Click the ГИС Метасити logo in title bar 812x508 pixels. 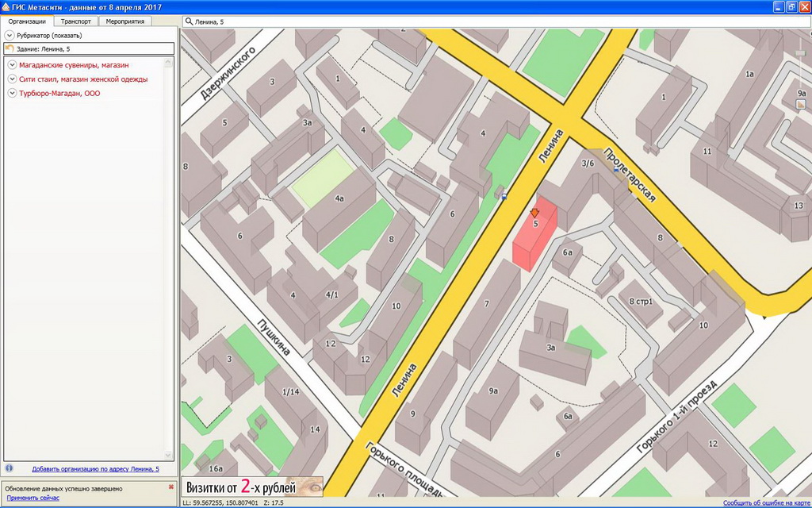[x=6, y=6]
